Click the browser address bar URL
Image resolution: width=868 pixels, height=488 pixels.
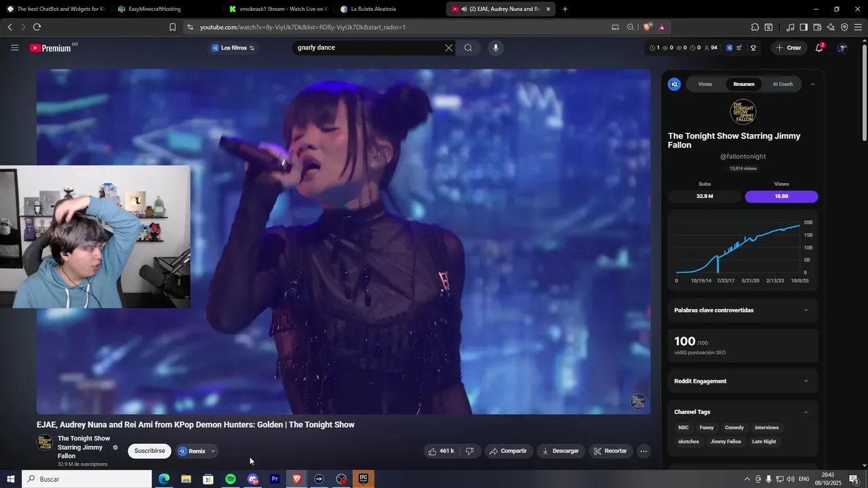[x=302, y=27]
